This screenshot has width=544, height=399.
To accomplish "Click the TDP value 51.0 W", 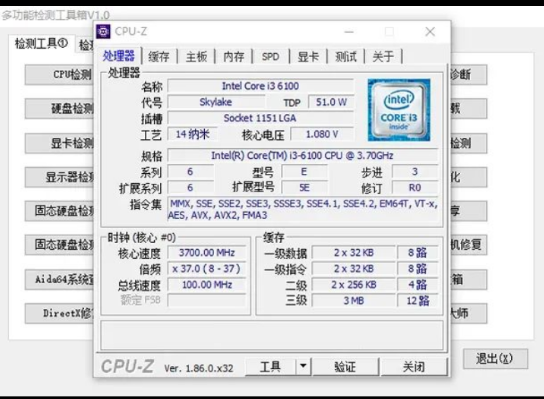I will pos(331,102).
